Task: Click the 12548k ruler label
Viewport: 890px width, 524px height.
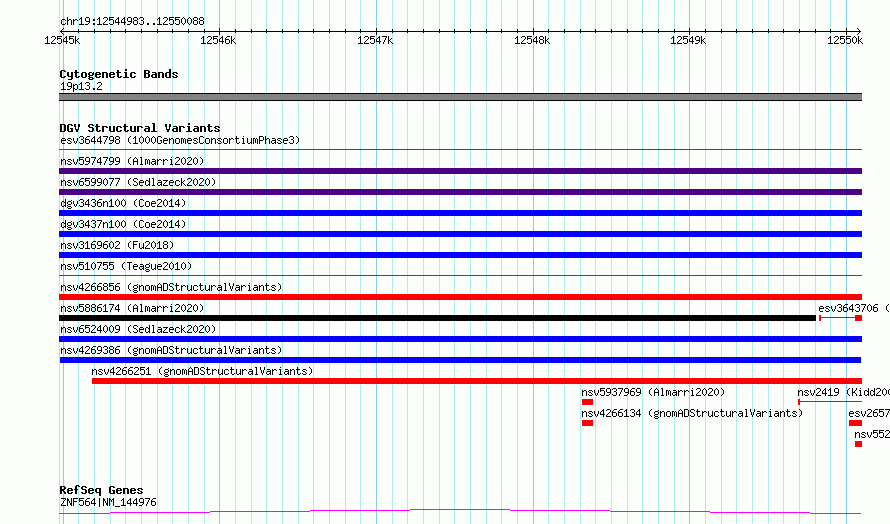Action: point(532,40)
